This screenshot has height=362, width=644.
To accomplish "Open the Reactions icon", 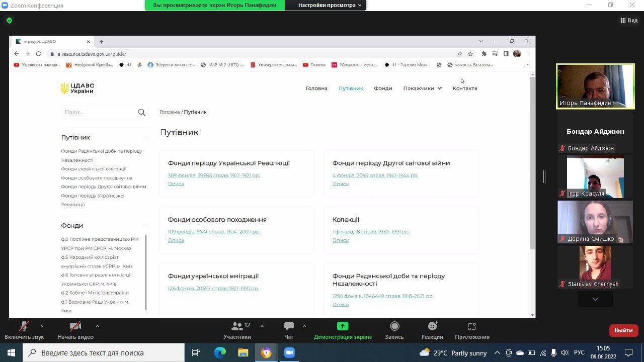I will (x=432, y=326).
